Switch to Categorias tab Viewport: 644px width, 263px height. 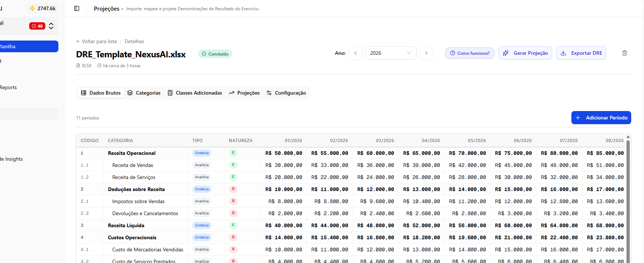click(144, 93)
